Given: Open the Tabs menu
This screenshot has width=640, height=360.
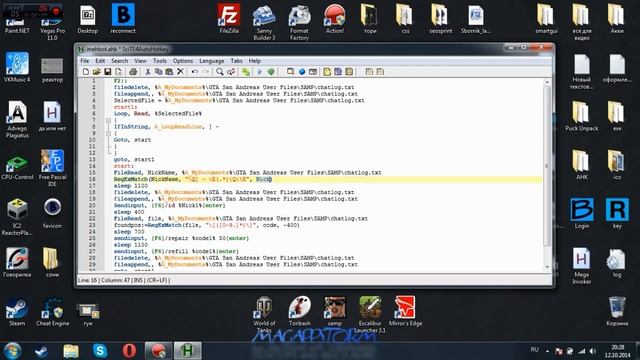Looking at the screenshot, I should (x=236, y=61).
